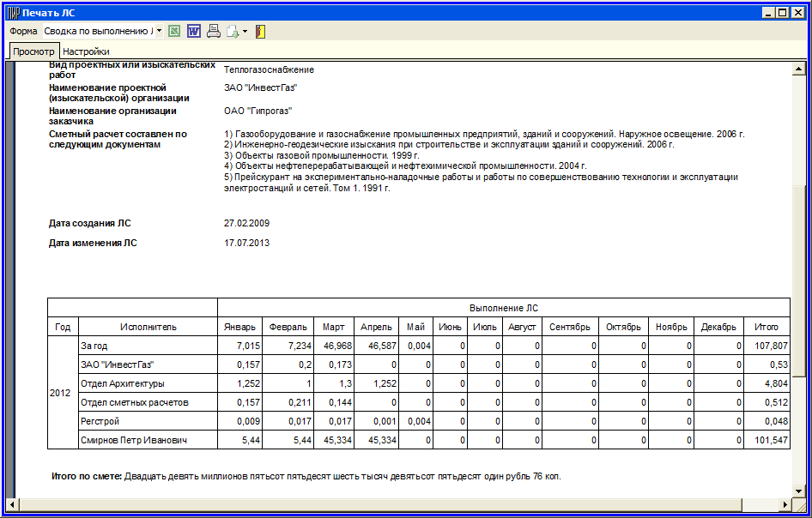
Task: Click the Дата создания ЛС label
Action: 90,224
